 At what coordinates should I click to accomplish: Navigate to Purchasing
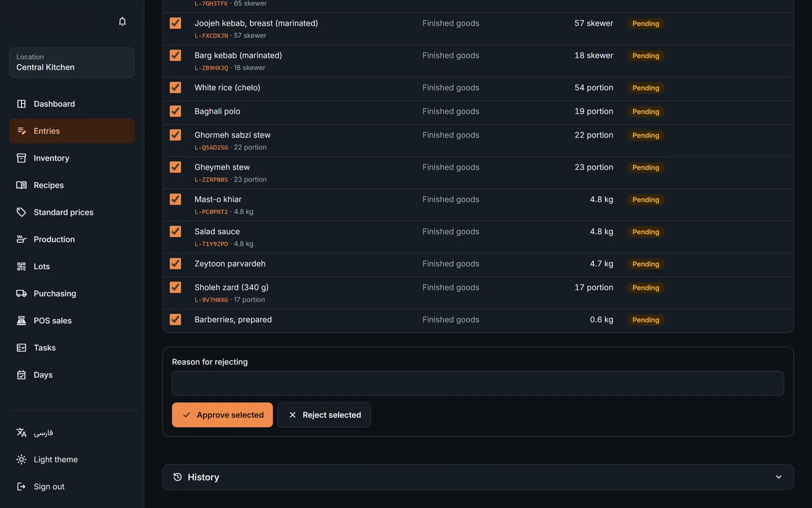(72, 294)
